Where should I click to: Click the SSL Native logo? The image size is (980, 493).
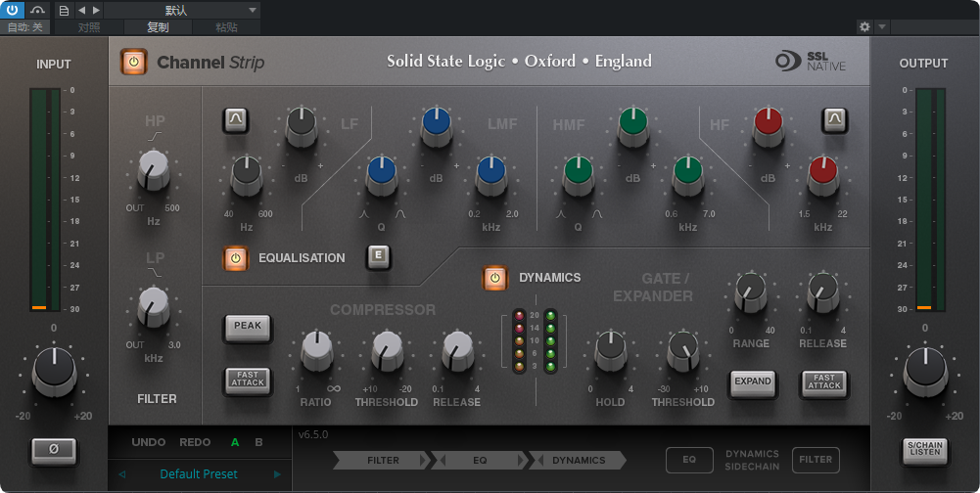[x=811, y=62]
